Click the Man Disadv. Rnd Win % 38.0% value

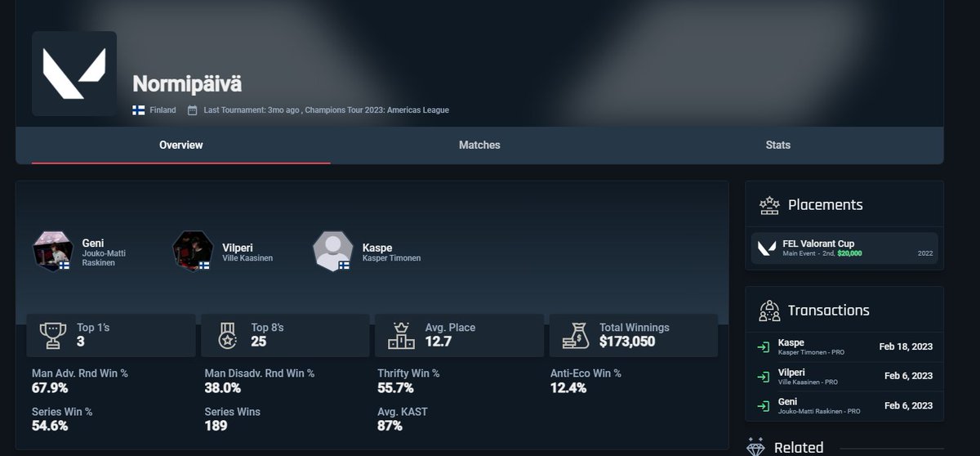[223, 387]
